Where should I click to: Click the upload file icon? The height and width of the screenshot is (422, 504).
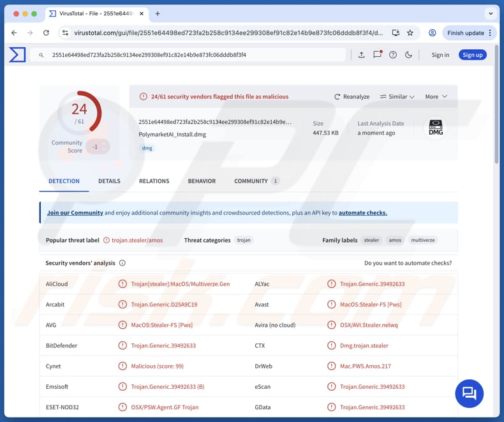click(361, 55)
